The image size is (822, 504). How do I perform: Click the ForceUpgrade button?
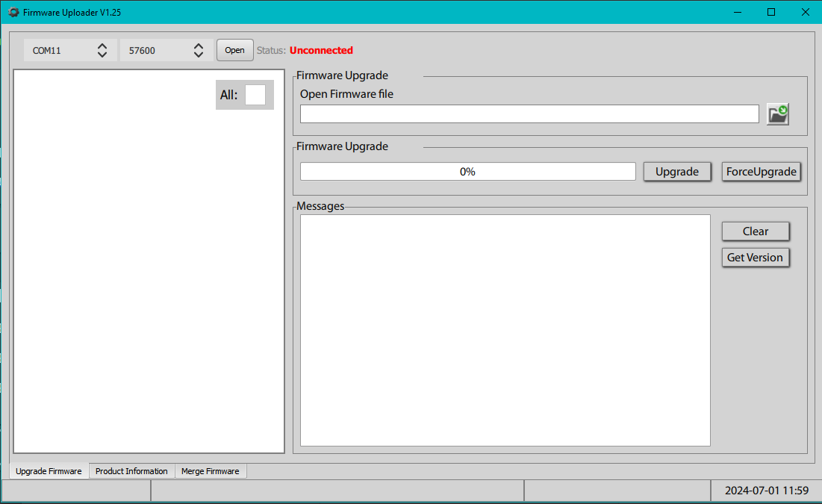pyautogui.click(x=762, y=171)
